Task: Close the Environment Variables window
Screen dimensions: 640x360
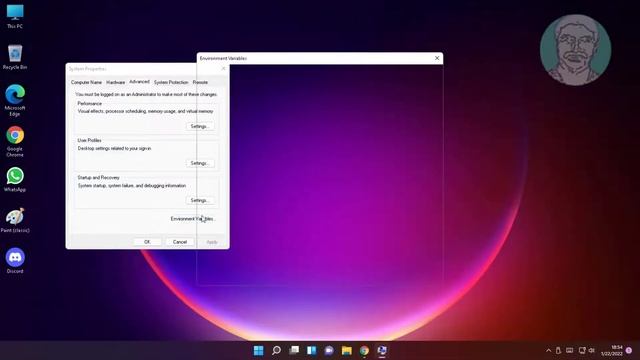Action: (x=437, y=58)
